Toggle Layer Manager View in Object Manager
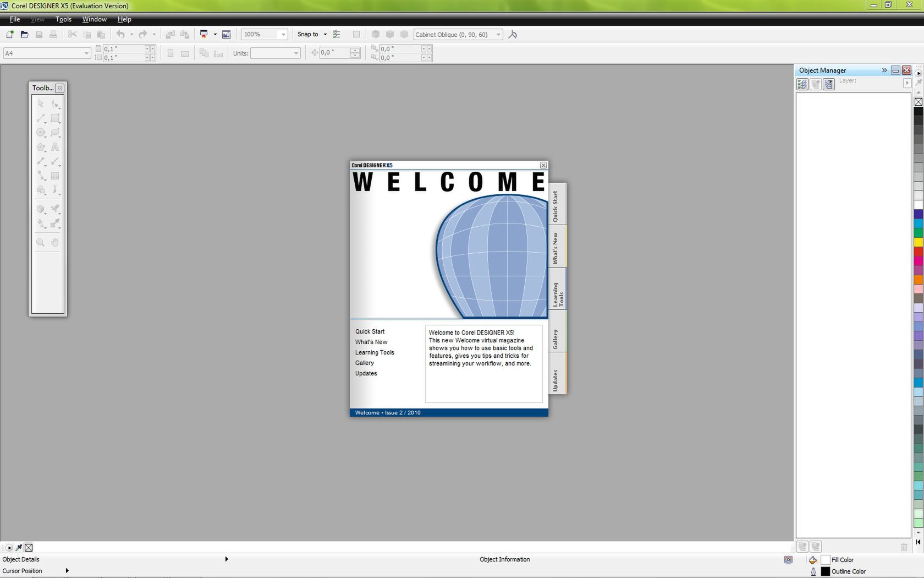This screenshot has height=578, width=924. pyautogui.click(x=829, y=84)
